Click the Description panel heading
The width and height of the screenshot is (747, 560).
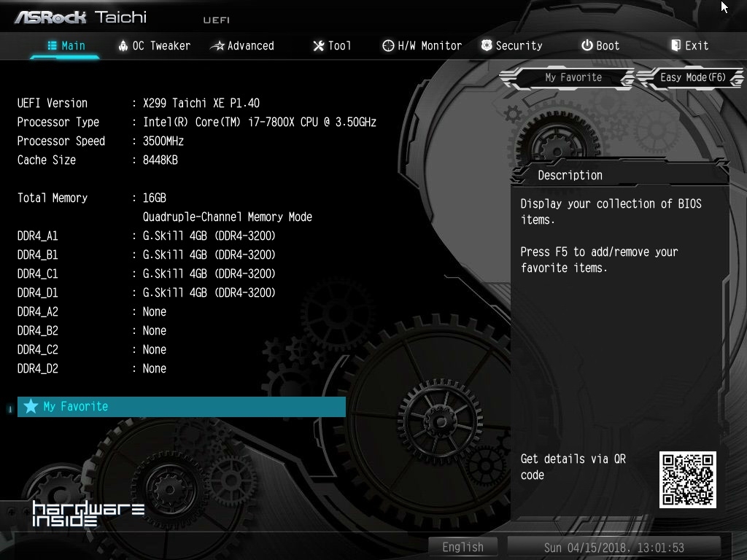pos(570,175)
